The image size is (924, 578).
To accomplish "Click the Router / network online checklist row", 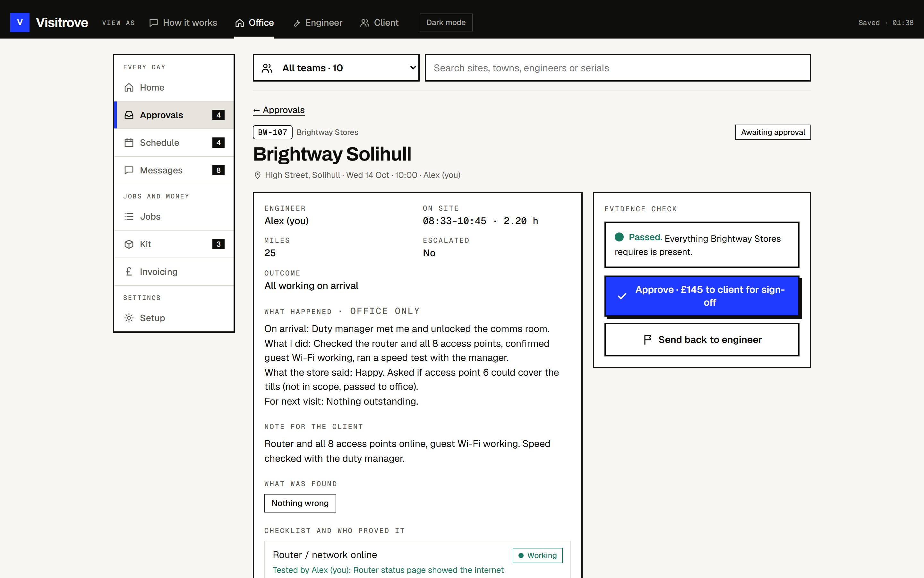I will 418,560.
